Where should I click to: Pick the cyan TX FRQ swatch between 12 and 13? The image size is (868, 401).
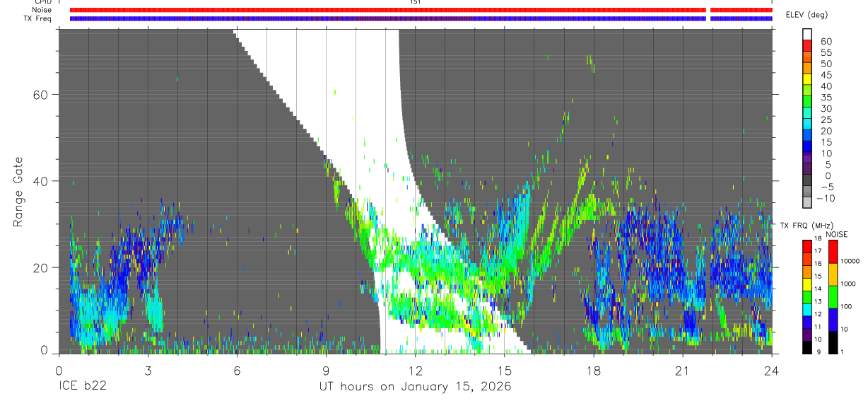click(x=807, y=308)
